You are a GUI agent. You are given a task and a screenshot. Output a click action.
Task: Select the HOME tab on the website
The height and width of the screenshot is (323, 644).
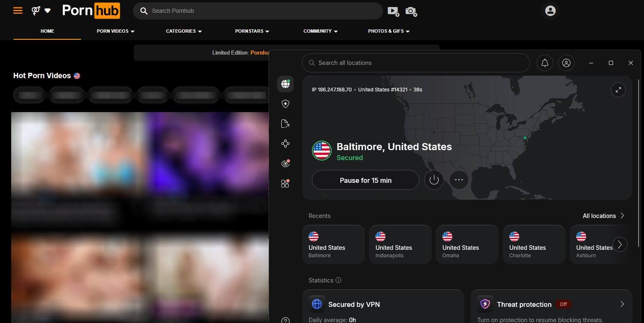(x=47, y=31)
